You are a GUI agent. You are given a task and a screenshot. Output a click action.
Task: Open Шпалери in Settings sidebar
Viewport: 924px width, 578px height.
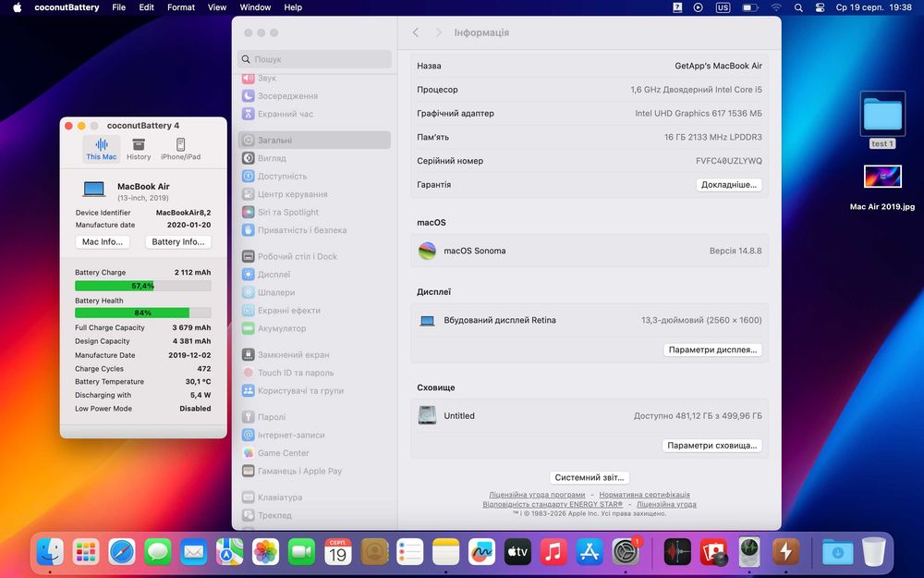pos(315,292)
